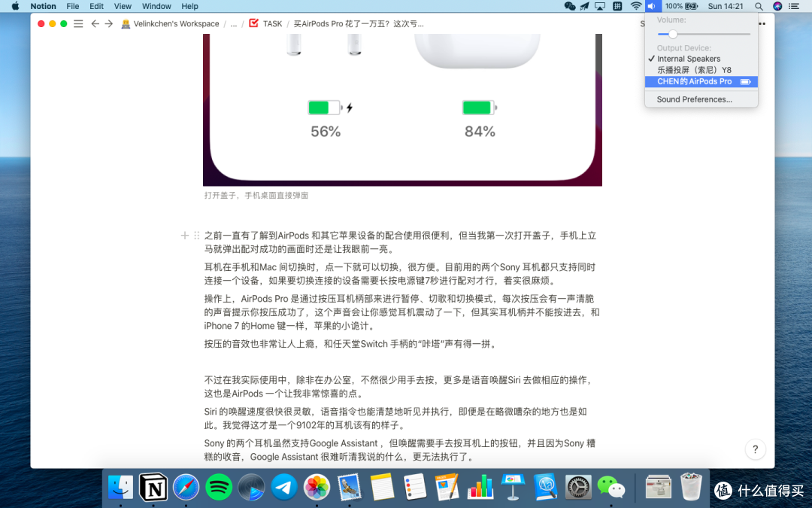812x508 pixels.
Task: Launch Safari from the Dock
Action: [x=186, y=487]
